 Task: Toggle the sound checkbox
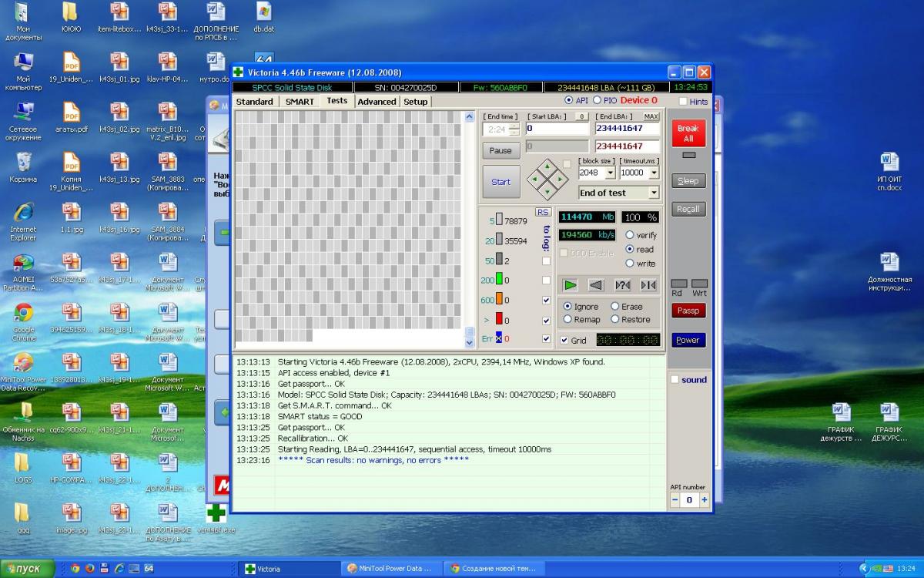[x=675, y=379]
